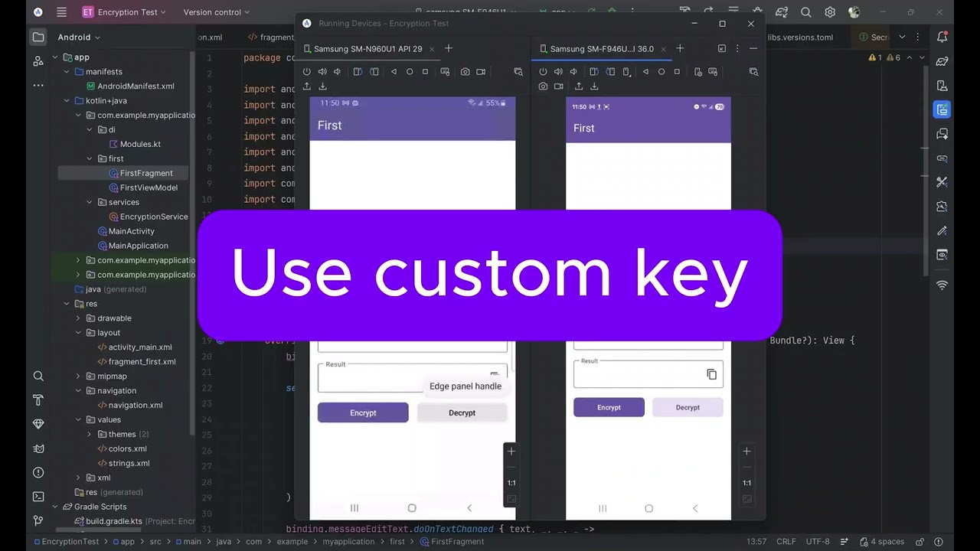
Task: Tap Decrypt on the SM-N960U1 phone
Action: coord(462,412)
